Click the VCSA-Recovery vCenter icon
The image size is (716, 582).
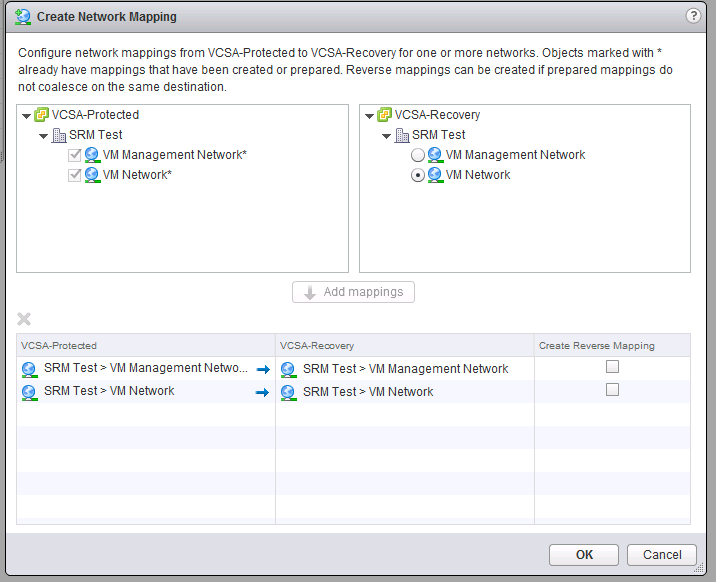tap(385, 115)
